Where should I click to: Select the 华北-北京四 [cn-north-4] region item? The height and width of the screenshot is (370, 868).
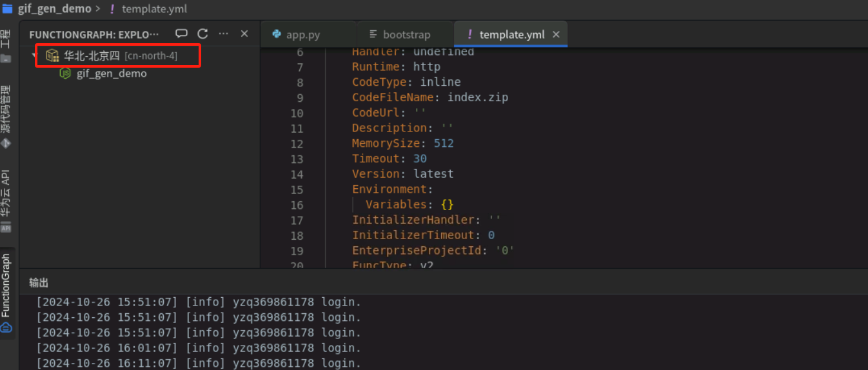point(120,56)
